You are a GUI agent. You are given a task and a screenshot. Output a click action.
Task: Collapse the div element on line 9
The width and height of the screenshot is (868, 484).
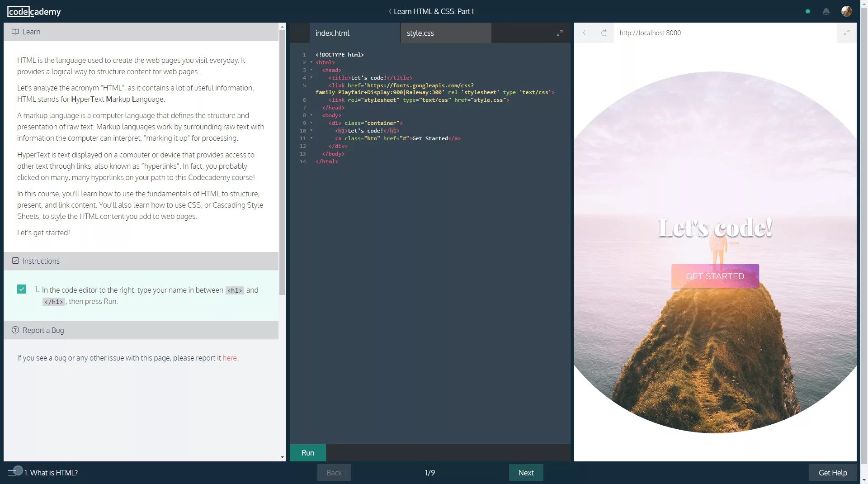coord(311,123)
